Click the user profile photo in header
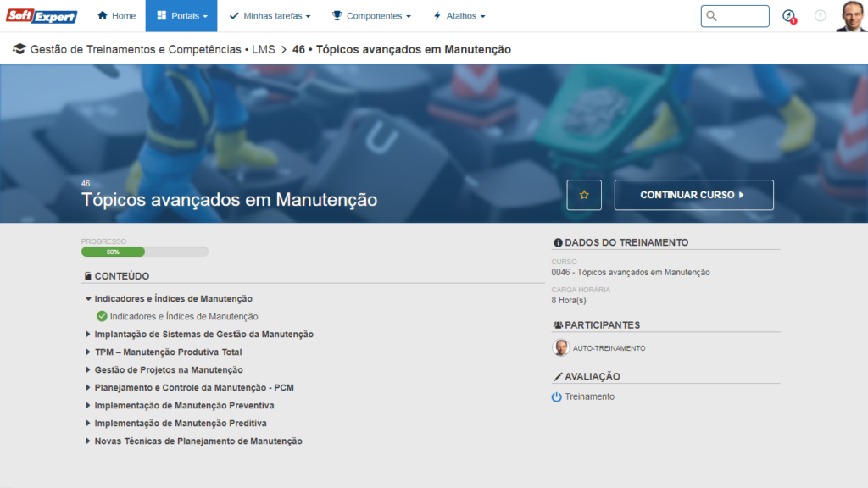Screen dimensions: 868x488 (x=850, y=16)
